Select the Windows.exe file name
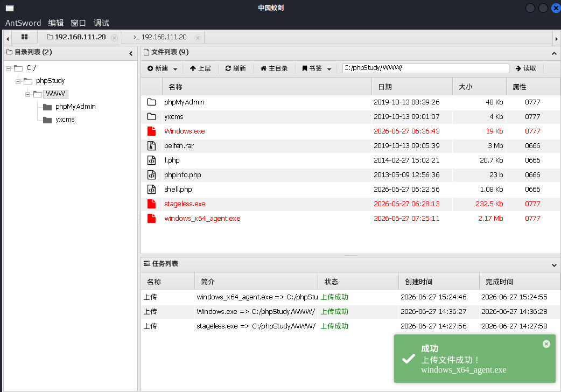561x392 pixels. [185, 131]
